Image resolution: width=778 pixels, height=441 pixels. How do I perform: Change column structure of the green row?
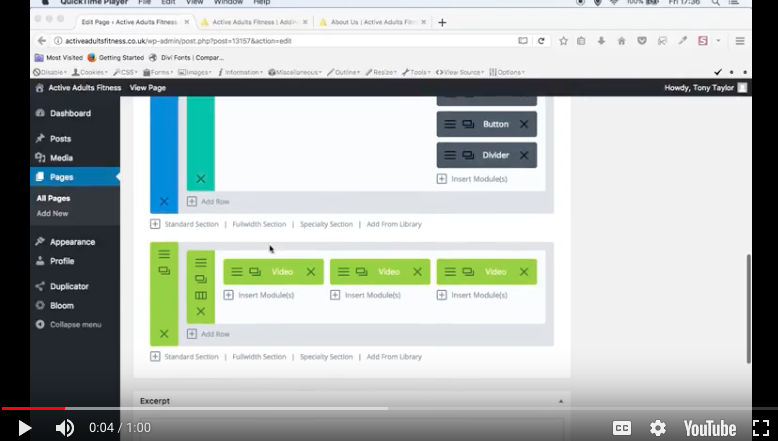200,296
